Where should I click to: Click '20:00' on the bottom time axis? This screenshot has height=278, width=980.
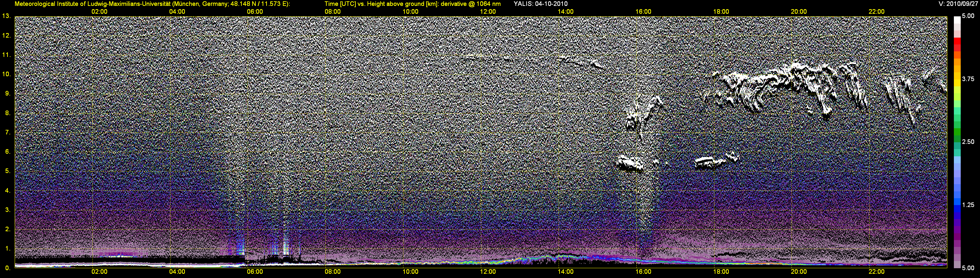point(799,272)
